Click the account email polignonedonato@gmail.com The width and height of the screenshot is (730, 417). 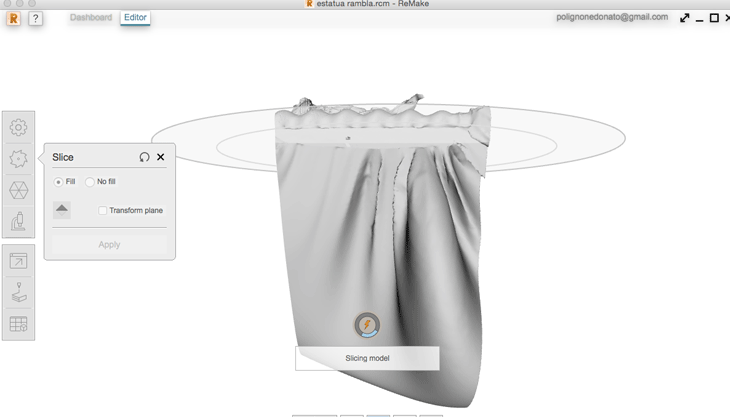tap(612, 17)
